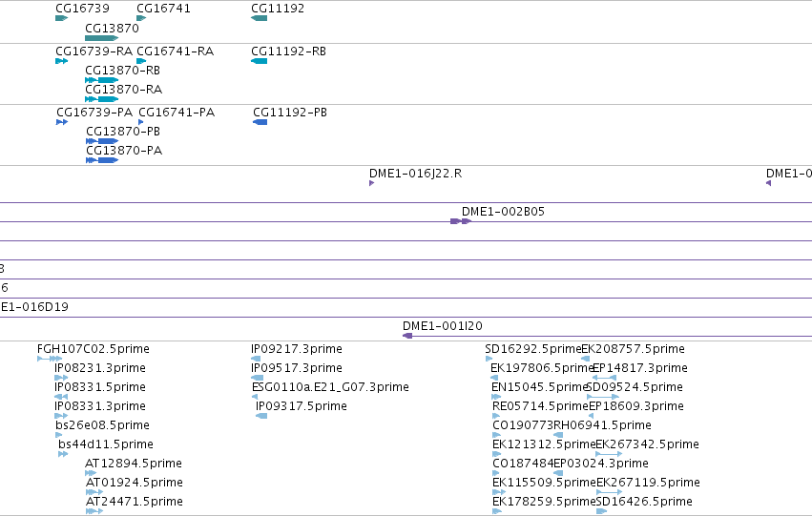Select transcript CG13870-RB
The height and width of the screenshot is (516, 812).
(122, 71)
